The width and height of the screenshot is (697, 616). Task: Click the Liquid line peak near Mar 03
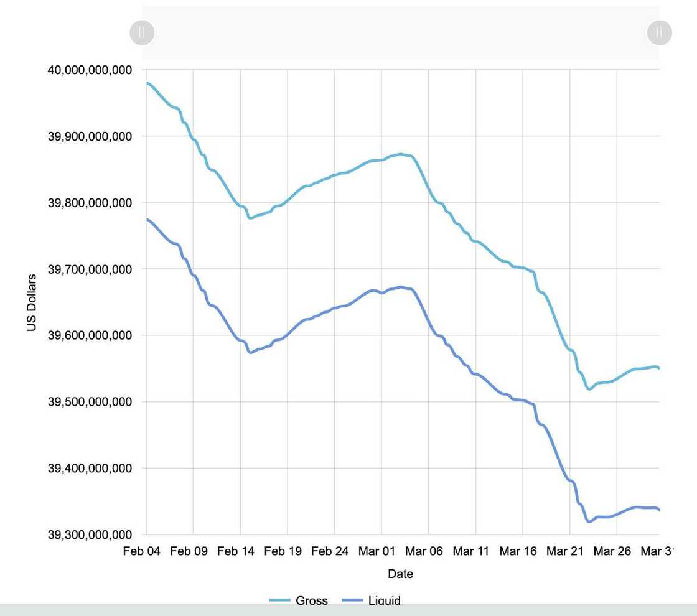(401, 287)
